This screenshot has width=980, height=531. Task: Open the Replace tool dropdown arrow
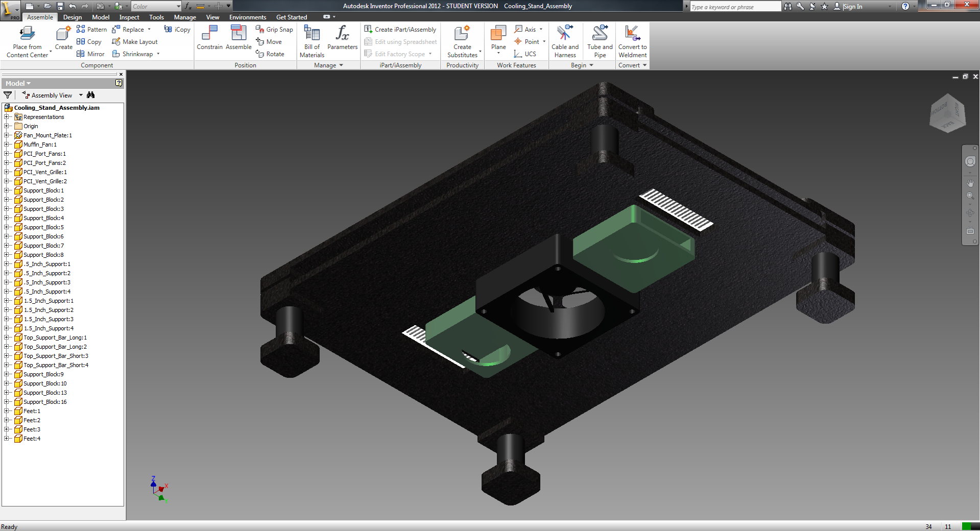(149, 30)
